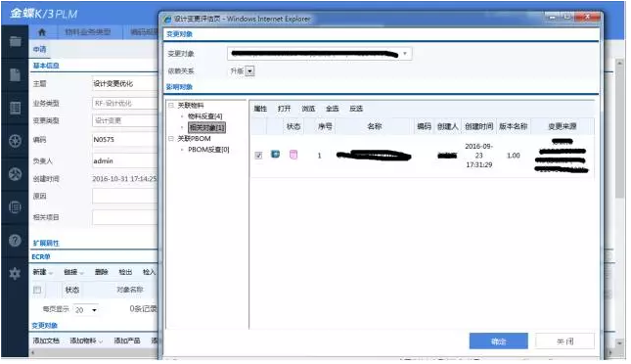Screen dimensions: 631x364
Task: Click the 原因 empty input field
Action: [x=125, y=197]
